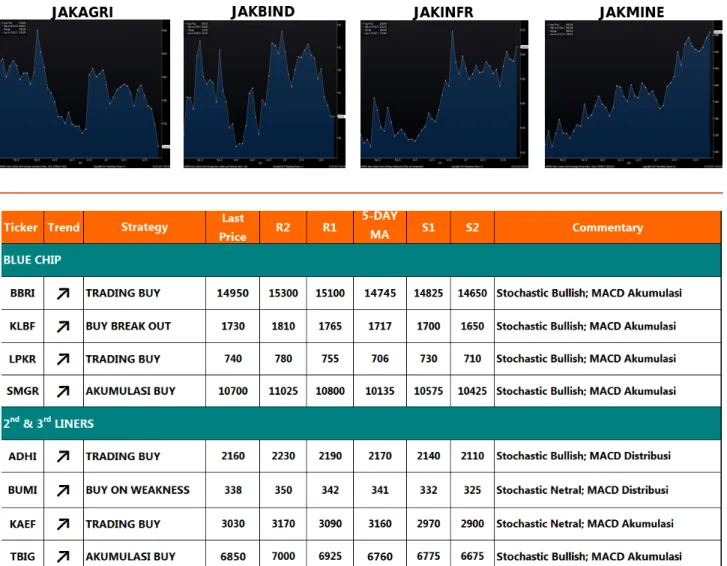Click the BUY BREAK OUT strategy cell
The image size is (727, 566).
coord(144,326)
